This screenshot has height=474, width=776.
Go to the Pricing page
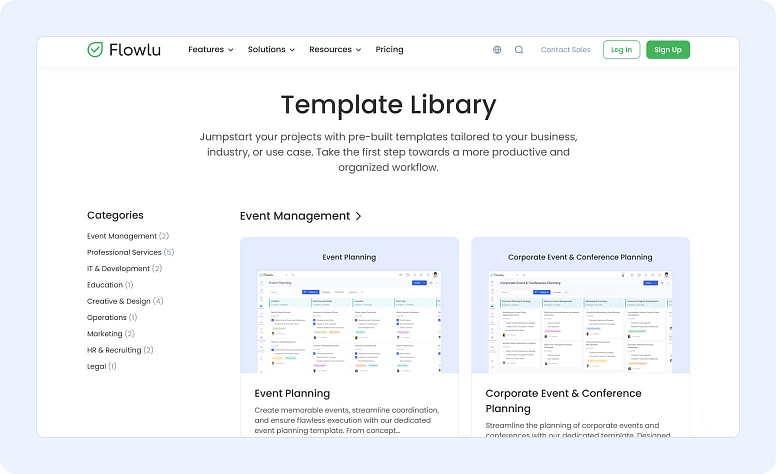coord(389,50)
